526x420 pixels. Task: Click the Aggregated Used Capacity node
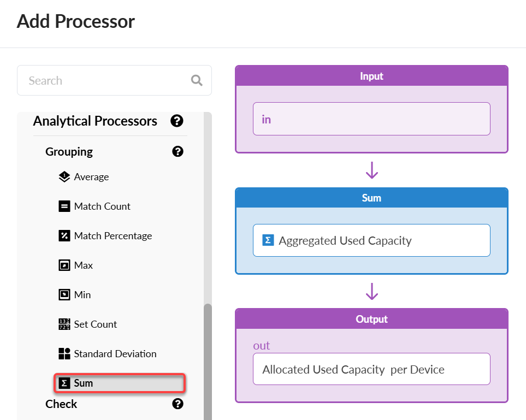(x=371, y=240)
